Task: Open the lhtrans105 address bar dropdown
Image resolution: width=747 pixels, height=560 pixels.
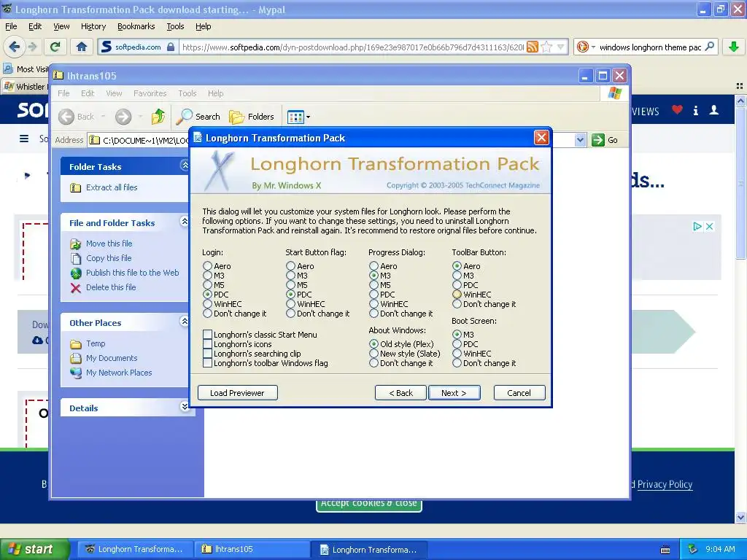Action: (580, 140)
